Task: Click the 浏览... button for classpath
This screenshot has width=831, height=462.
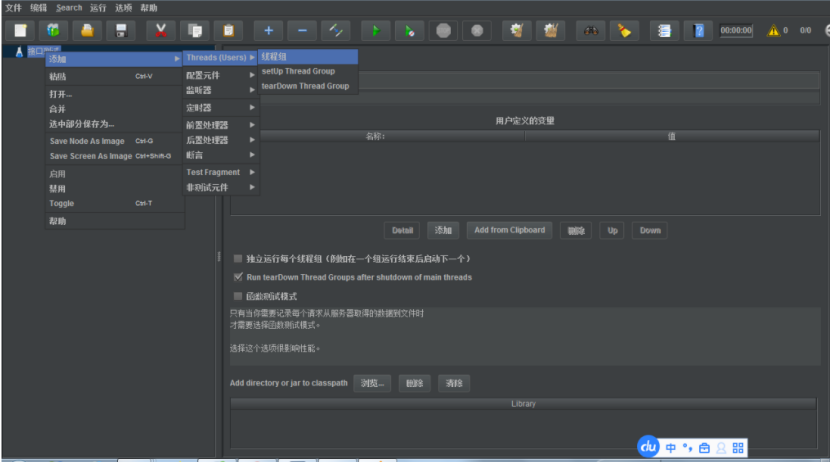Action: pyautogui.click(x=372, y=383)
